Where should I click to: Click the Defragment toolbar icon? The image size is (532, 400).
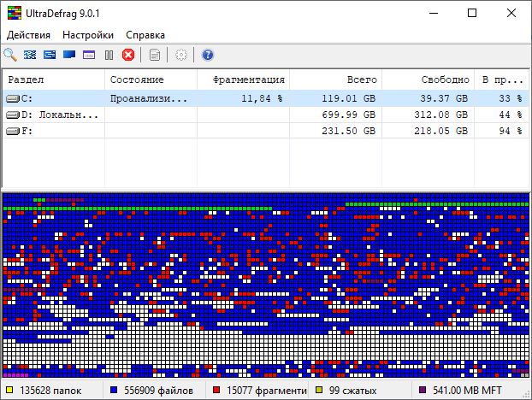[x=30, y=56]
